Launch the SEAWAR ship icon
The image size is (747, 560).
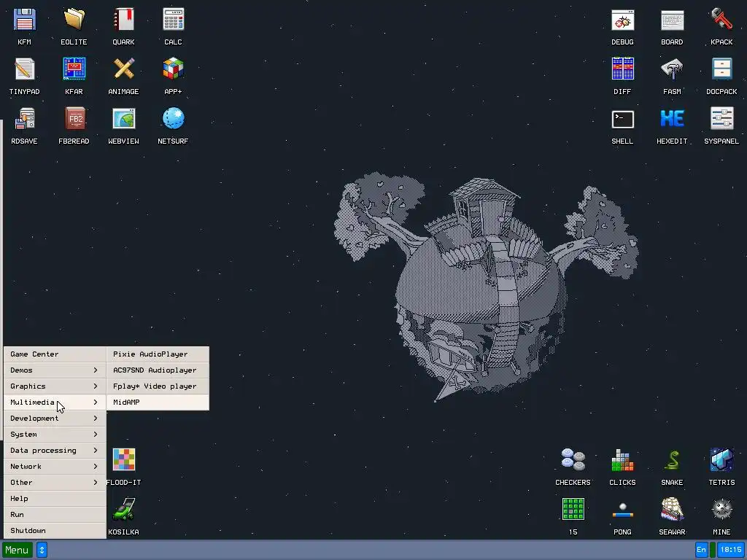(672, 510)
